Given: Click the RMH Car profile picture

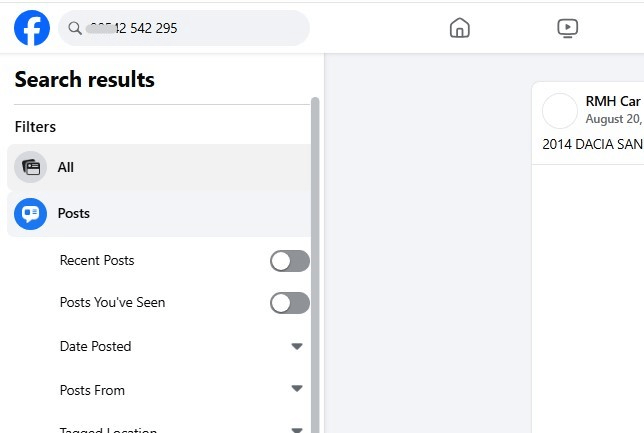Looking at the screenshot, I should (x=560, y=110).
